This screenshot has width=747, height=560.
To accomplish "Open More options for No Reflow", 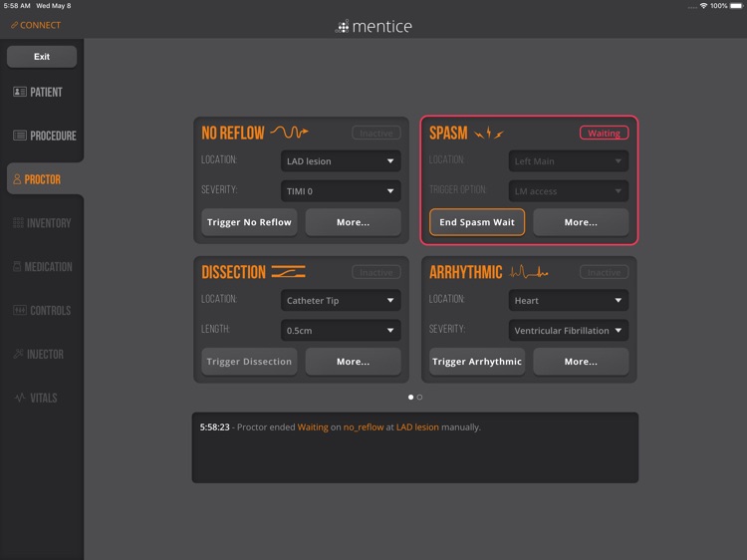I will coord(353,222).
